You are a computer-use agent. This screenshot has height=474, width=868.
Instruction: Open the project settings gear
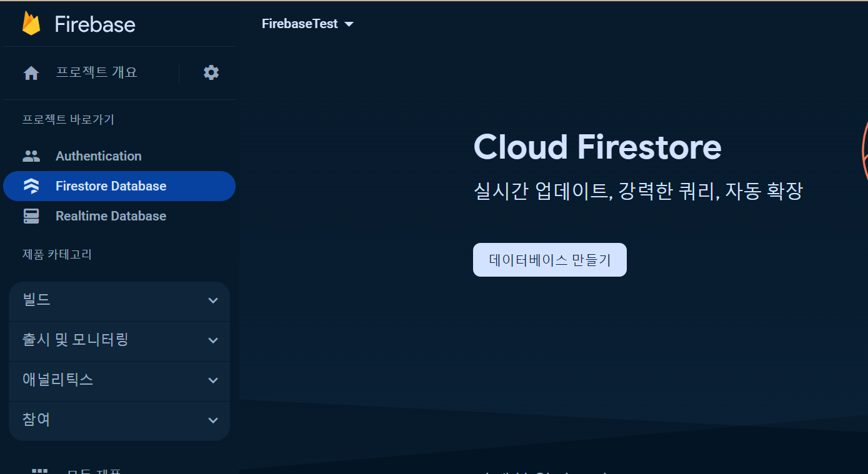tap(211, 72)
